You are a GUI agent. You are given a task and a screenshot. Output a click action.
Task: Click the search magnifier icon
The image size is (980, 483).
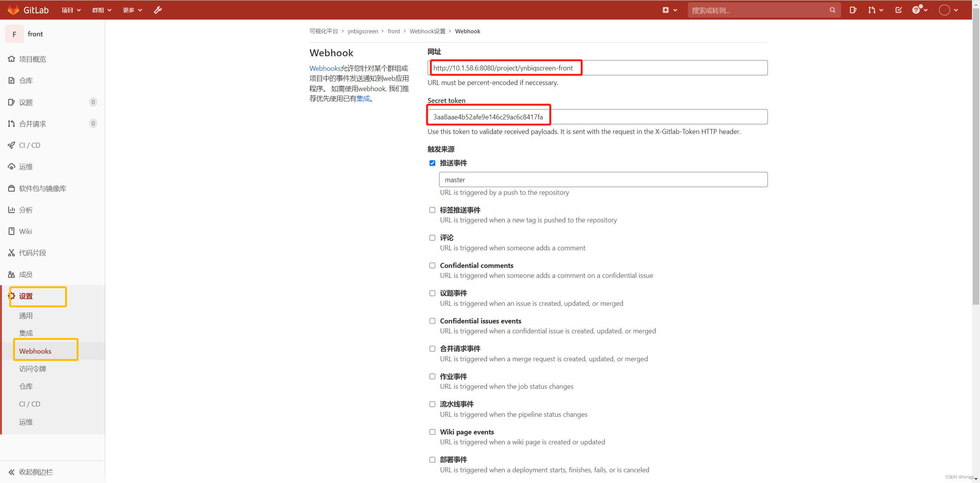(x=832, y=10)
